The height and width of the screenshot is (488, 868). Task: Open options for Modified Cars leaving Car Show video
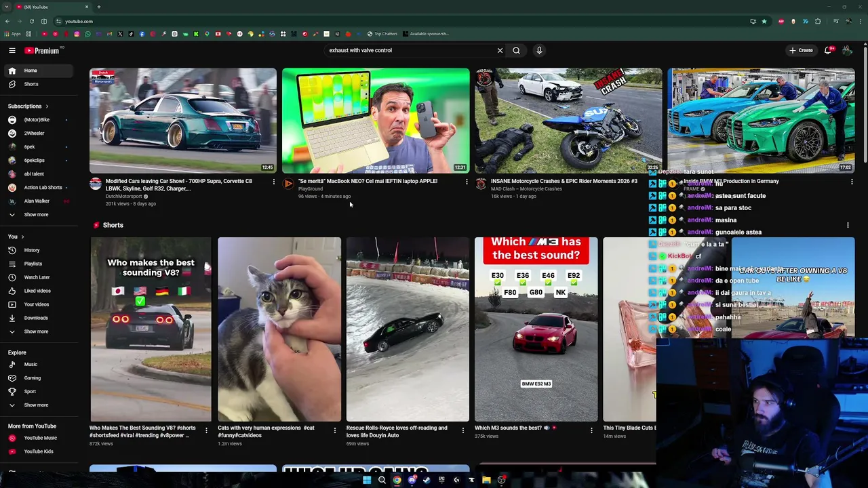(x=273, y=182)
